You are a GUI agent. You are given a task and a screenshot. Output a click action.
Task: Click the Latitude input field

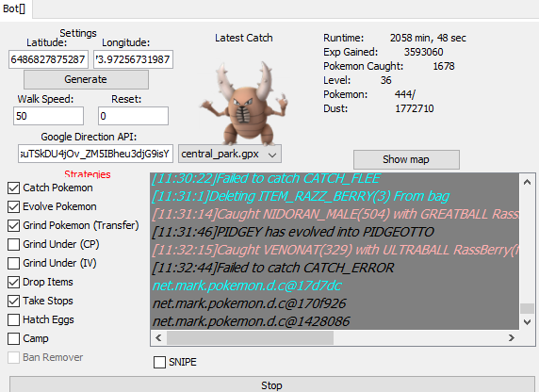point(48,59)
